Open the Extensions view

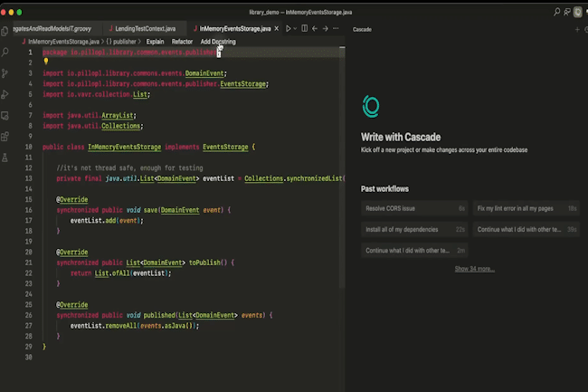[x=5, y=137]
